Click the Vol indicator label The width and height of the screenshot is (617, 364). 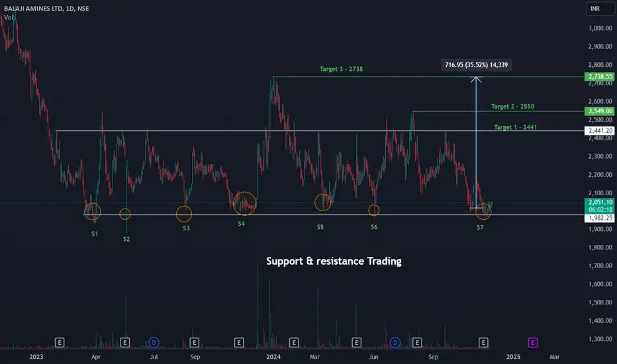pos(8,17)
